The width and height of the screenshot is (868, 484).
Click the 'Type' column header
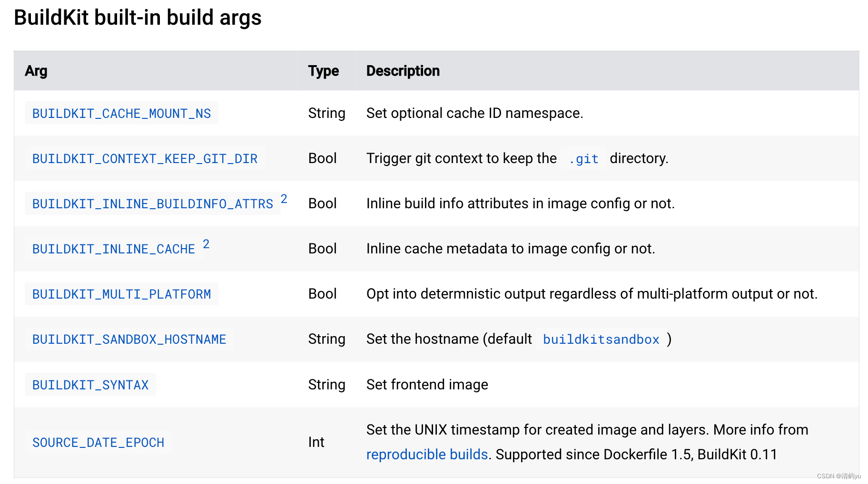point(324,71)
